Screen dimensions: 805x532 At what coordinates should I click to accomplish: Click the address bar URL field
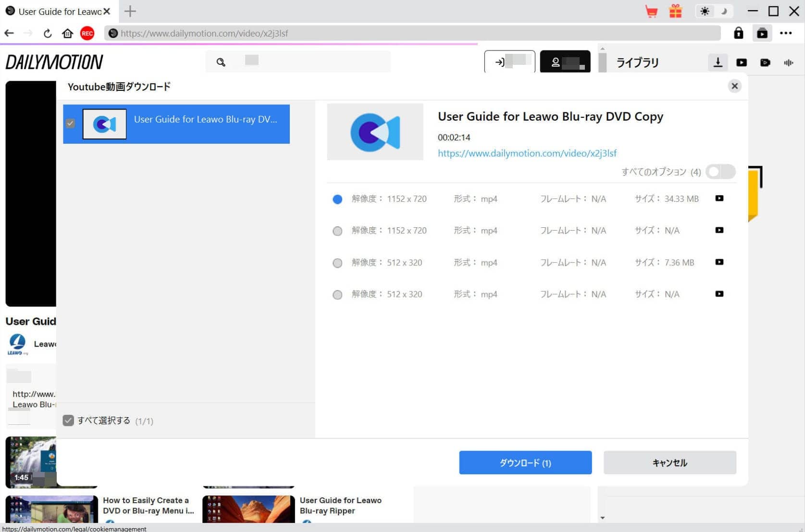[412, 33]
